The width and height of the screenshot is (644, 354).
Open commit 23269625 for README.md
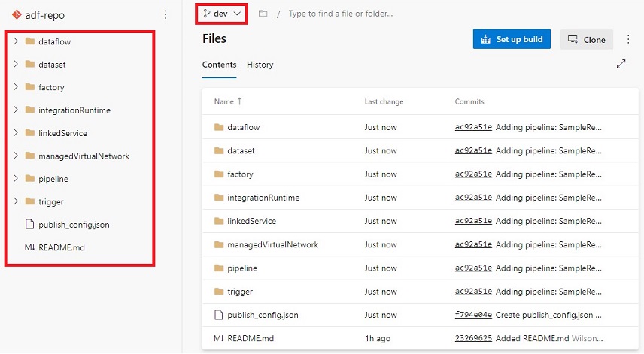pyautogui.click(x=473, y=338)
